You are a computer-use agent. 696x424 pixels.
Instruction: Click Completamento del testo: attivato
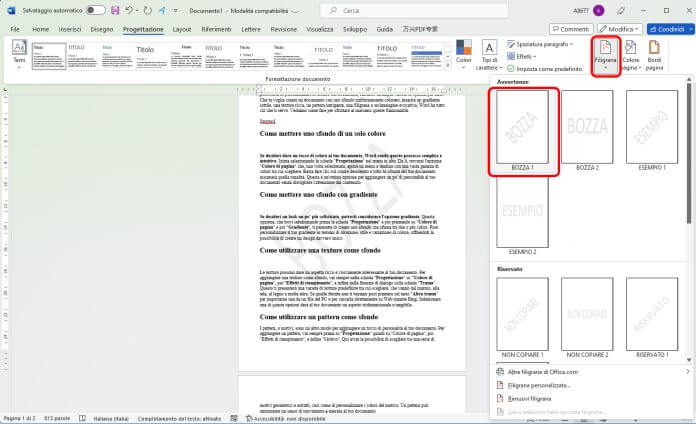click(179, 418)
